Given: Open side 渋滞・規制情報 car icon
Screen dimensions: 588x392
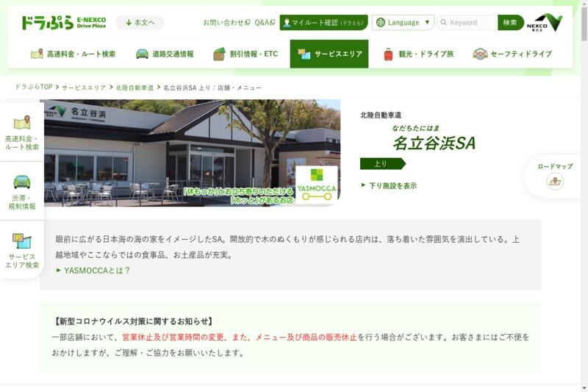Looking at the screenshot, I should tap(21, 182).
